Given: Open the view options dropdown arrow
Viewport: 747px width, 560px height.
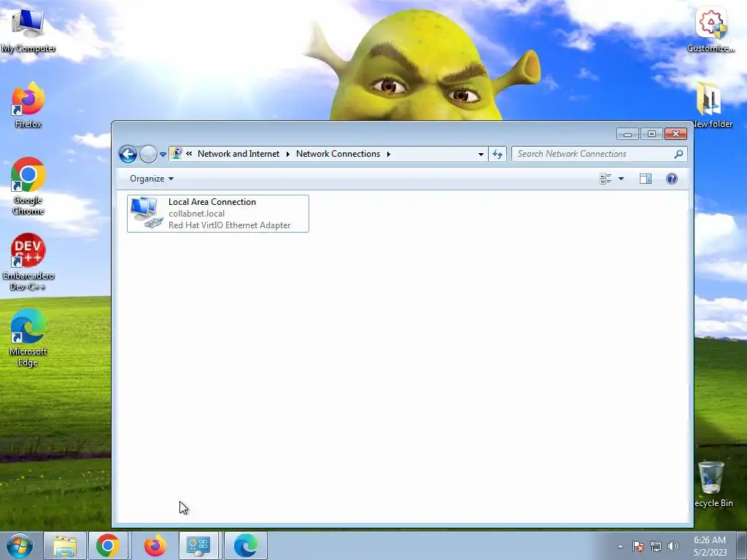Looking at the screenshot, I should pyautogui.click(x=621, y=179).
